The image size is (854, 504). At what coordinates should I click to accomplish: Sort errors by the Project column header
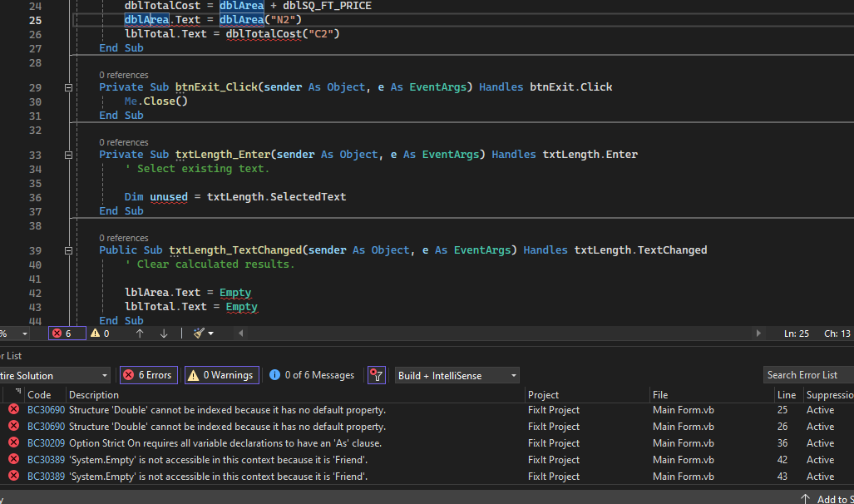click(544, 395)
